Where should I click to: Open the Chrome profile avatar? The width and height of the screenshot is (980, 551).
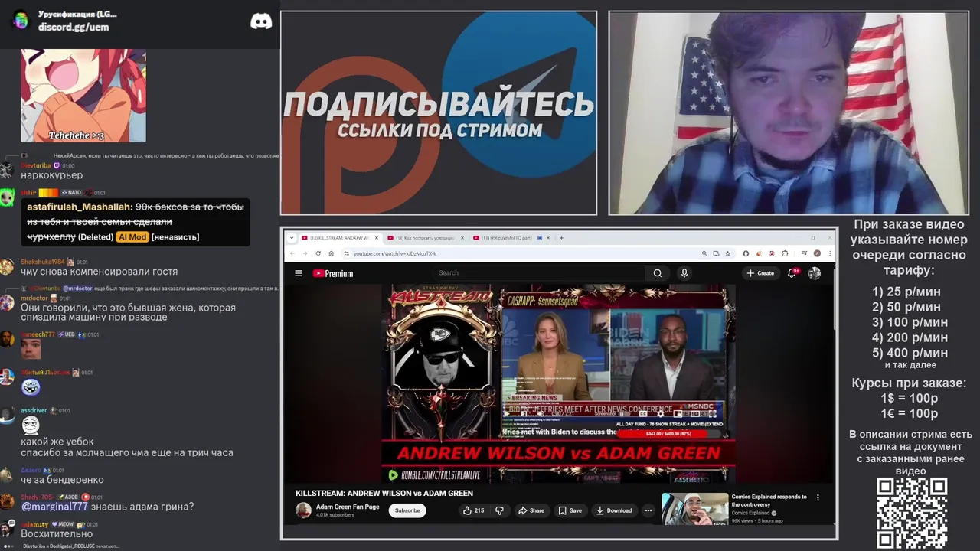coord(817,253)
